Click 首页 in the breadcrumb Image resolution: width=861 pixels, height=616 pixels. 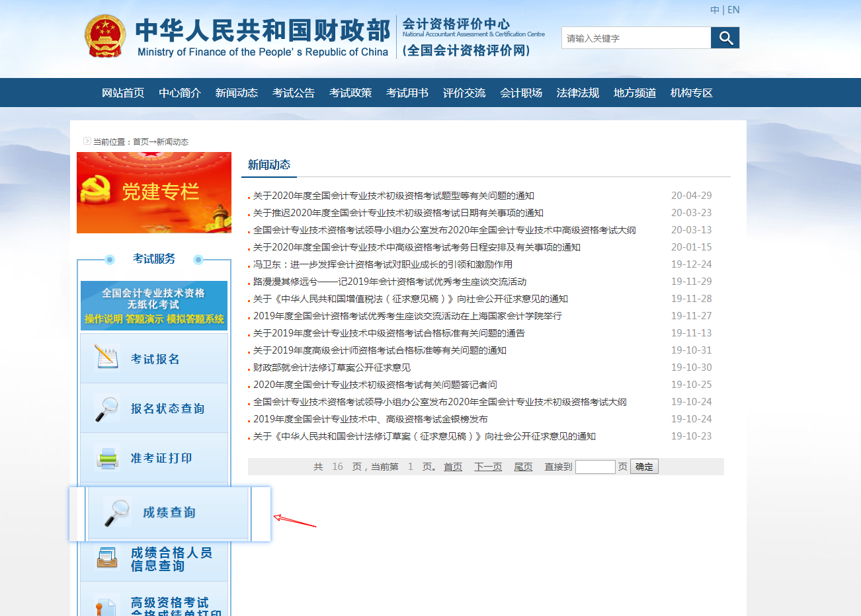(141, 141)
